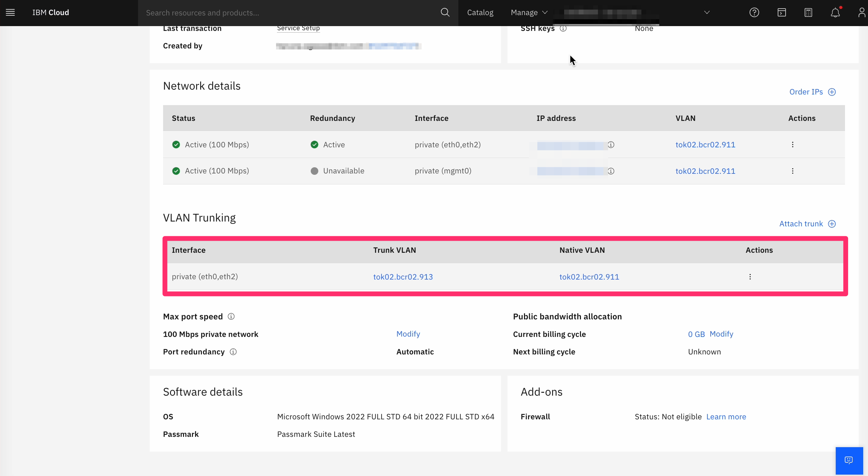Click info icon next to Max port speed
Screen dimensions: 868x476
[231, 316]
